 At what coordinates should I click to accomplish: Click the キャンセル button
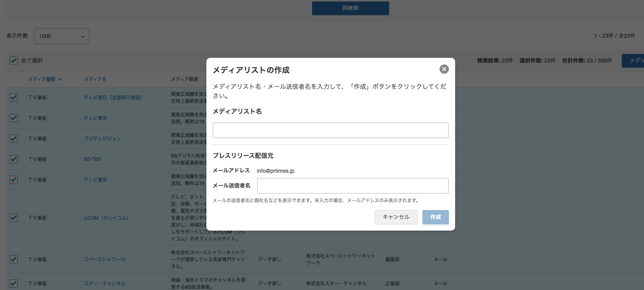pos(396,217)
